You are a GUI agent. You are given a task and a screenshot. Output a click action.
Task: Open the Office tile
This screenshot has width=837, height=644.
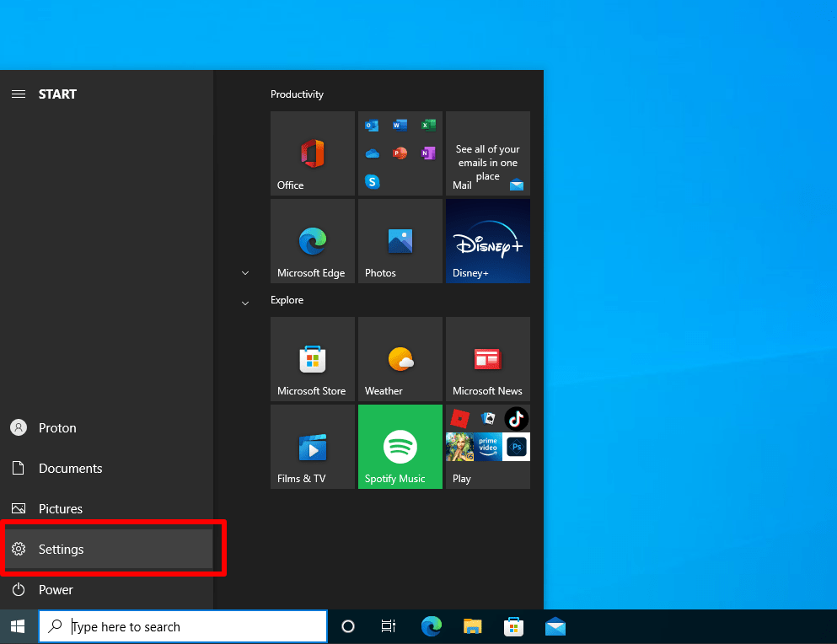(x=312, y=153)
